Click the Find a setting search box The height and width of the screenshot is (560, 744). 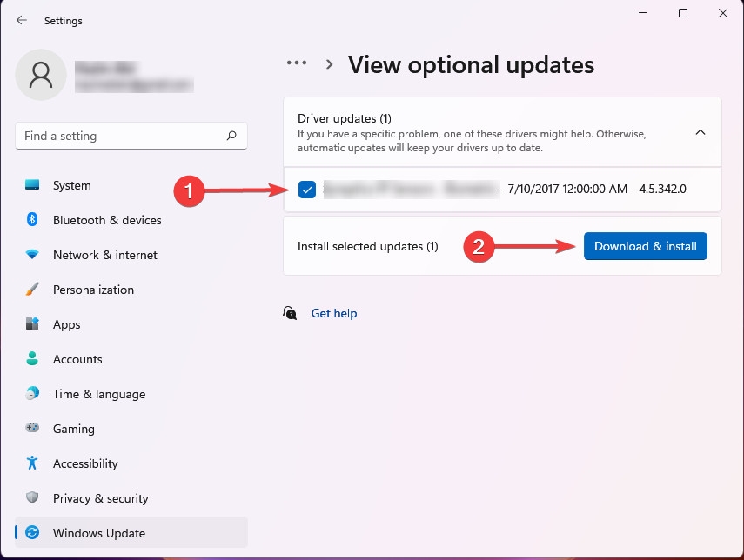(x=131, y=137)
